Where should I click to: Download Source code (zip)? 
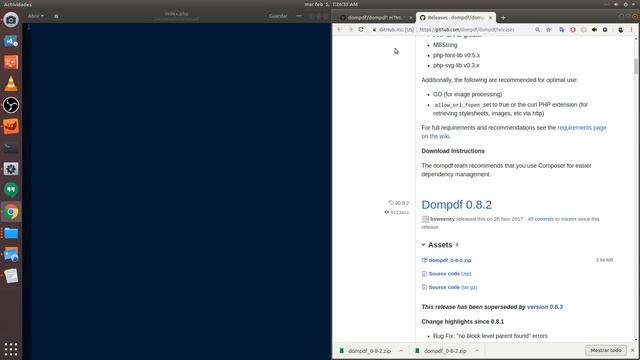click(450, 273)
